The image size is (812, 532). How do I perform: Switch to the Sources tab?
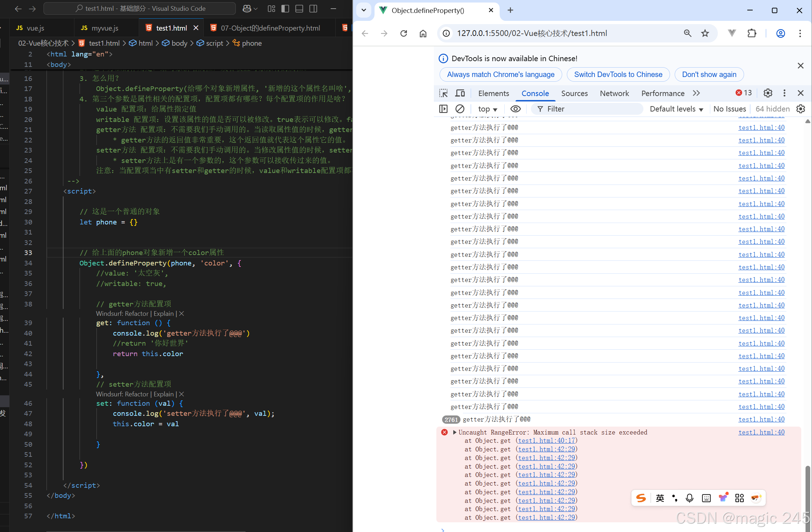574,94
